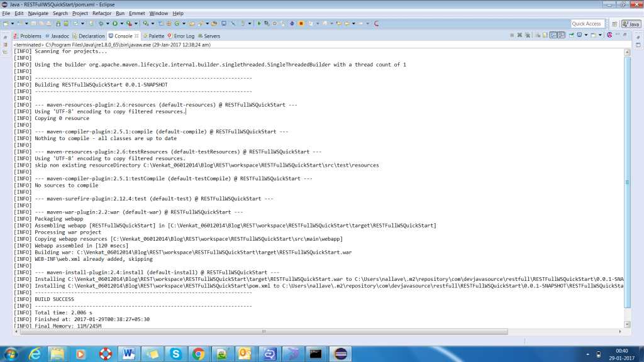Open the Refactor menu
This screenshot has width=644, height=362.
[x=101, y=13]
